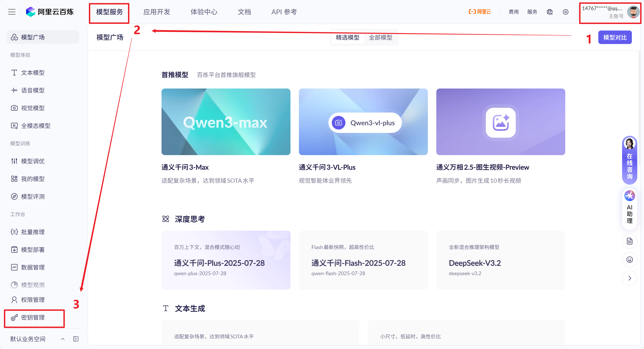This screenshot has height=349, width=644.
Task: Collapse sidebar with panel toggle icon
Action: (76, 339)
